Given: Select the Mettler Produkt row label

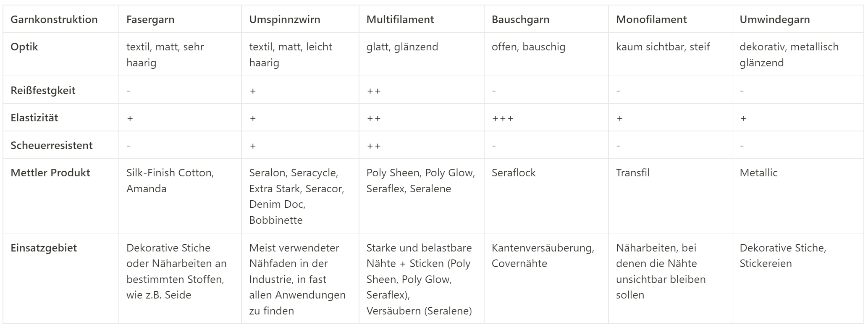Looking at the screenshot, I should (50, 173).
